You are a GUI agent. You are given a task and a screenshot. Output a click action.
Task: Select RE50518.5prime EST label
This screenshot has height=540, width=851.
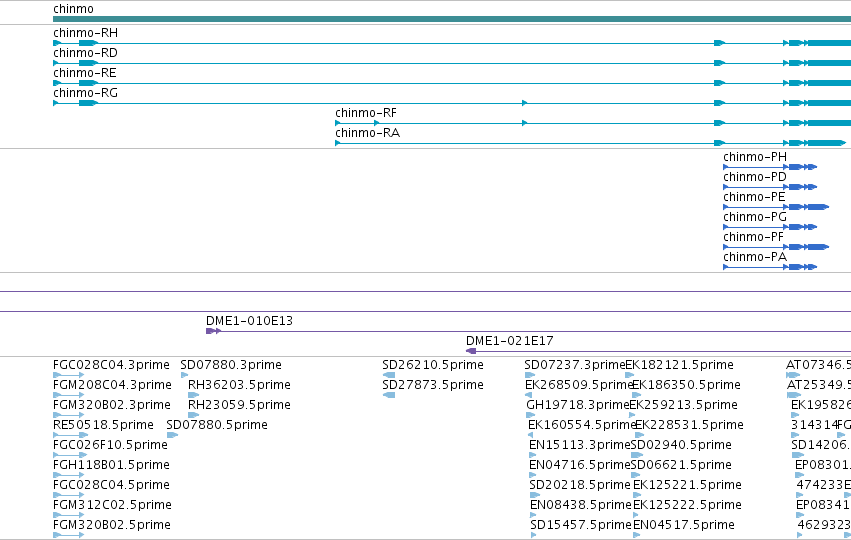[x=104, y=425]
